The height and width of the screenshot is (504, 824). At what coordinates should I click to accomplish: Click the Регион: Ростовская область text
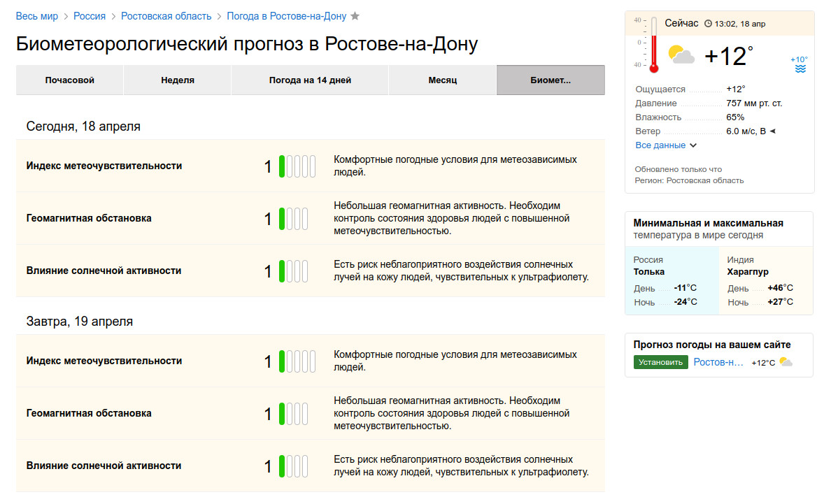689,180
